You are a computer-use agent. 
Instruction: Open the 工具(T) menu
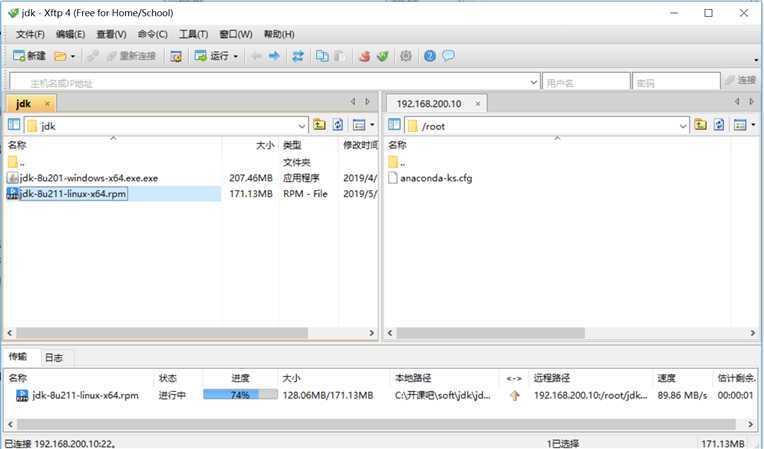(x=193, y=34)
